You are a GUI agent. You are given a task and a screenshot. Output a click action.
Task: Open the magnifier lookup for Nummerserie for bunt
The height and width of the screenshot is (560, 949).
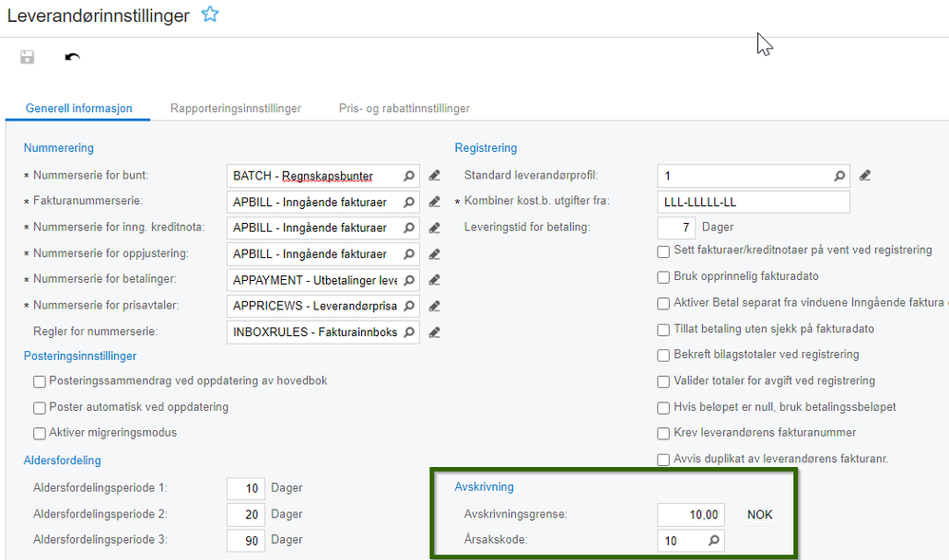coord(408,176)
